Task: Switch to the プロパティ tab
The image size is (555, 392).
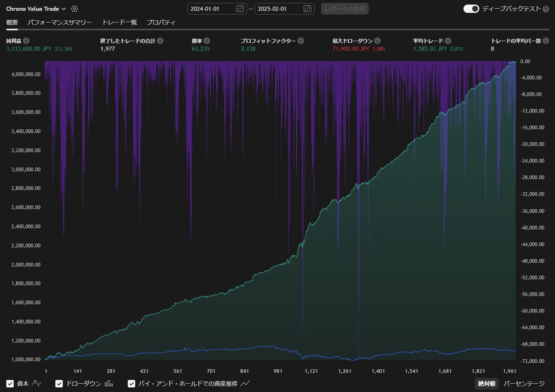Action: point(161,22)
